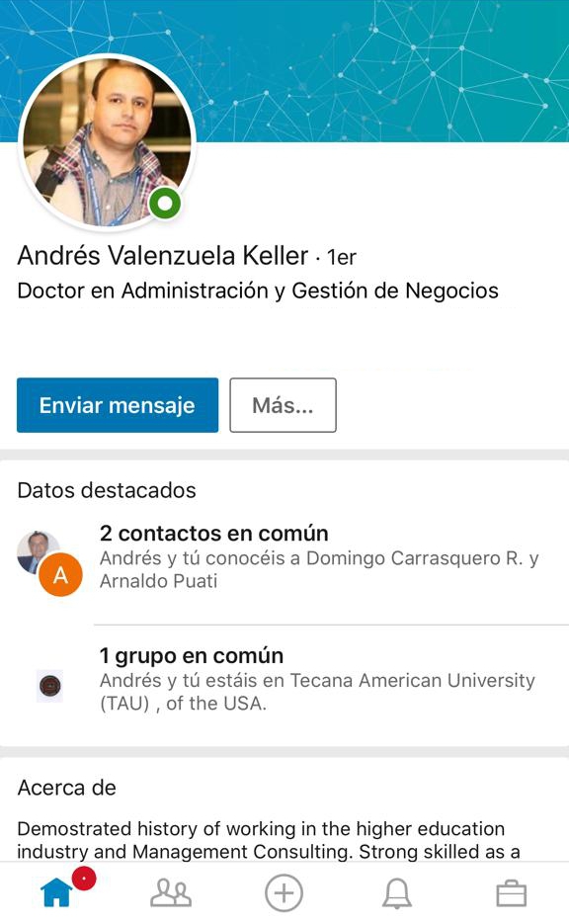Click the Enviar mensaje button

click(x=118, y=405)
